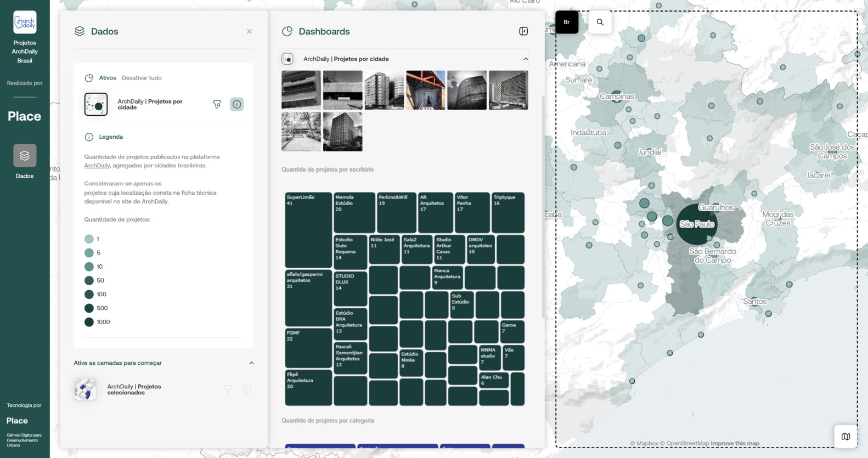Click Desativar tudo

142,78
